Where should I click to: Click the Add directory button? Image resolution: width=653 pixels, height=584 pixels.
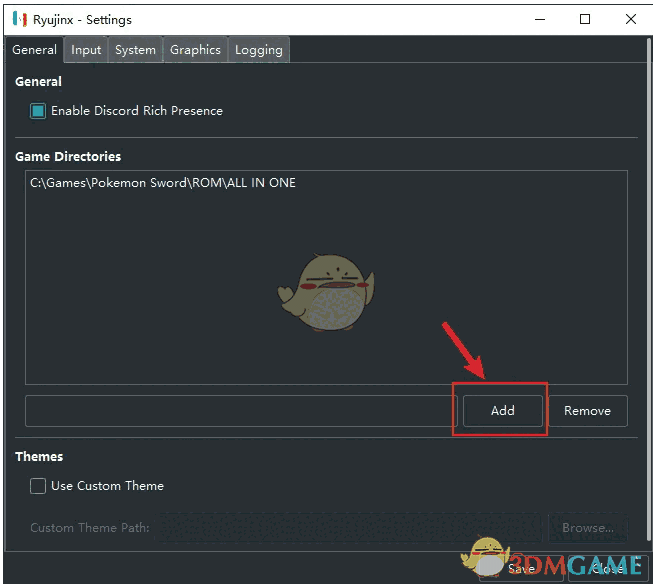[503, 411]
